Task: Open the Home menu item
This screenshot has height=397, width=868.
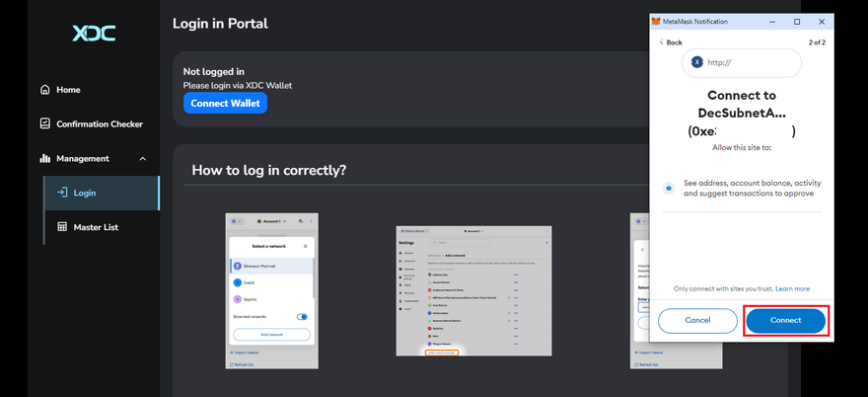Action: point(68,90)
